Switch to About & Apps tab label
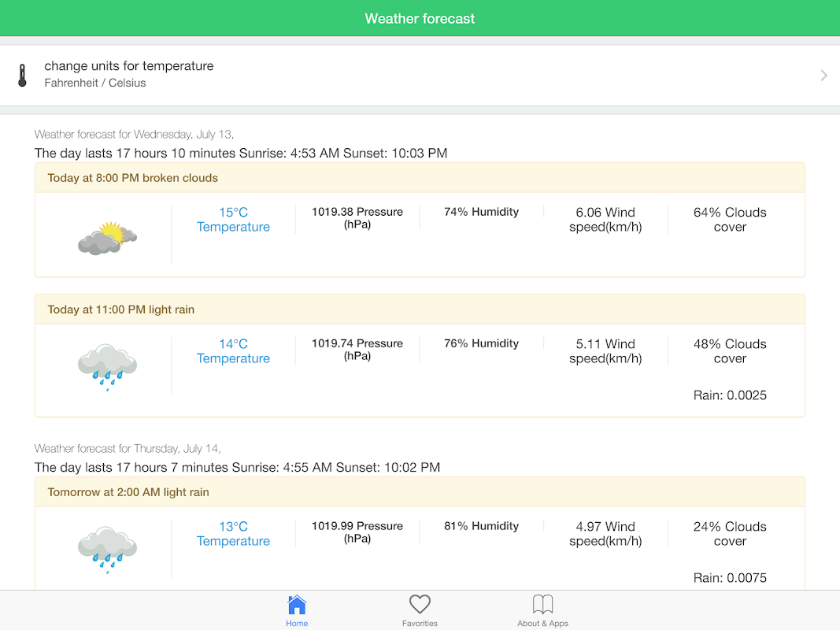Image resolution: width=840 pixels, height=630 pixels. click(x=542, y=623)
